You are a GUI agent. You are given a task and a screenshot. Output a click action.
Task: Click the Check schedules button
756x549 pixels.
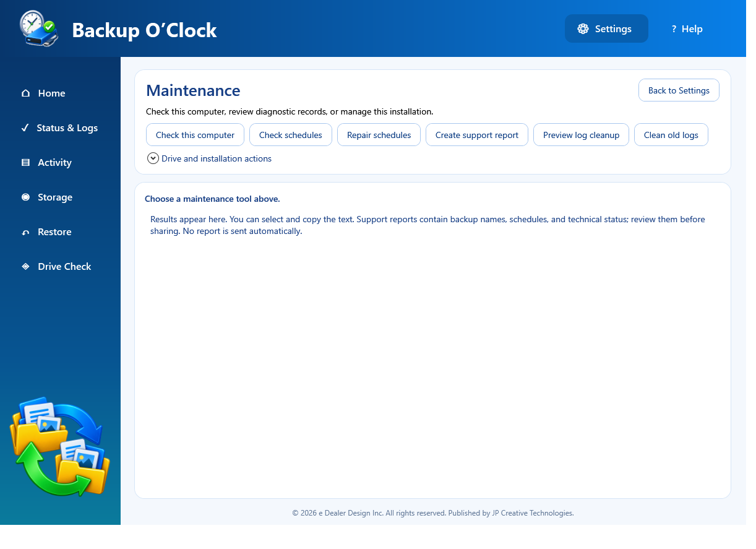coord(291,135)
